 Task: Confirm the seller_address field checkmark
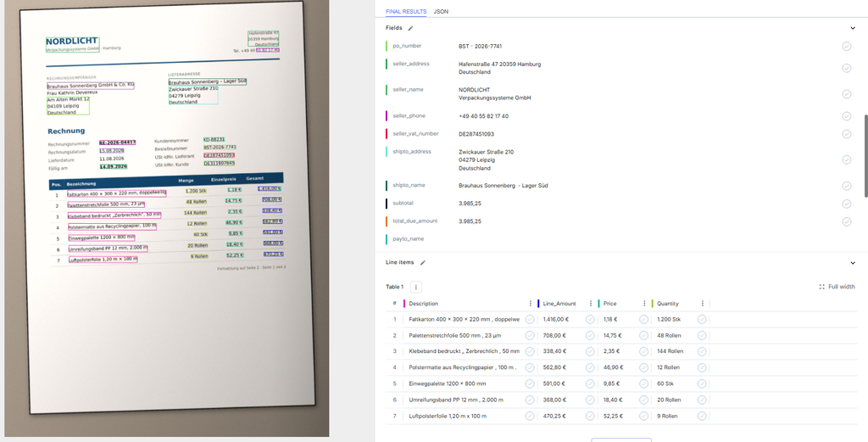(847, 68)
